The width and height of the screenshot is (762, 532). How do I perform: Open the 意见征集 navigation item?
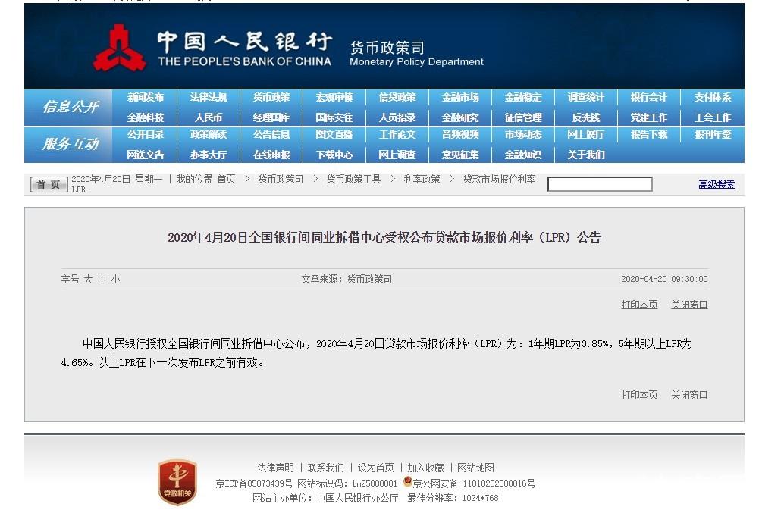460,155
